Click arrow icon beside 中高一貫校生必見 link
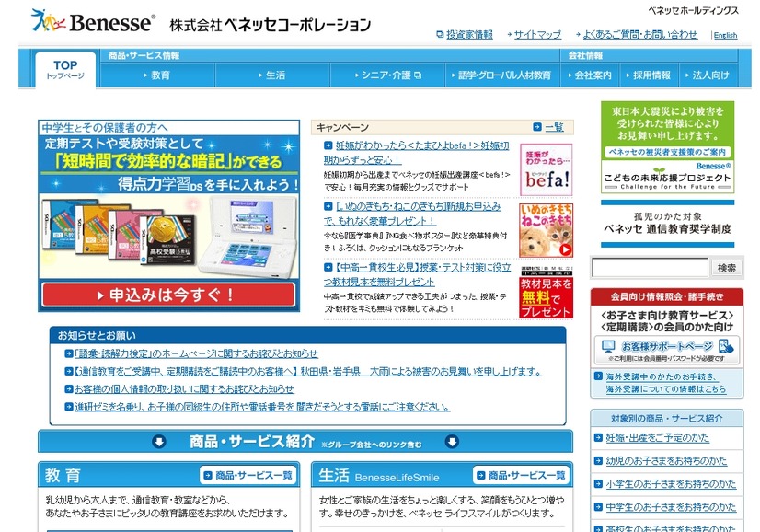The image size is (760, 532). tap(328, 268)
